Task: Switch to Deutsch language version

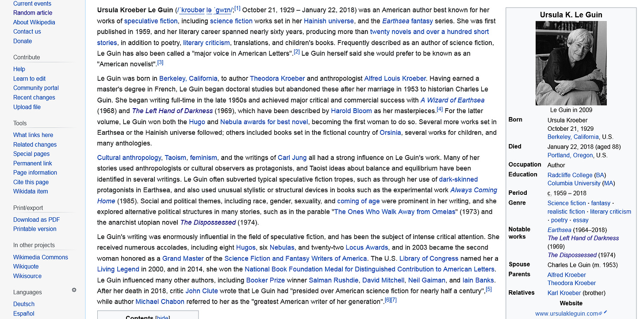Action: point(24,304)
